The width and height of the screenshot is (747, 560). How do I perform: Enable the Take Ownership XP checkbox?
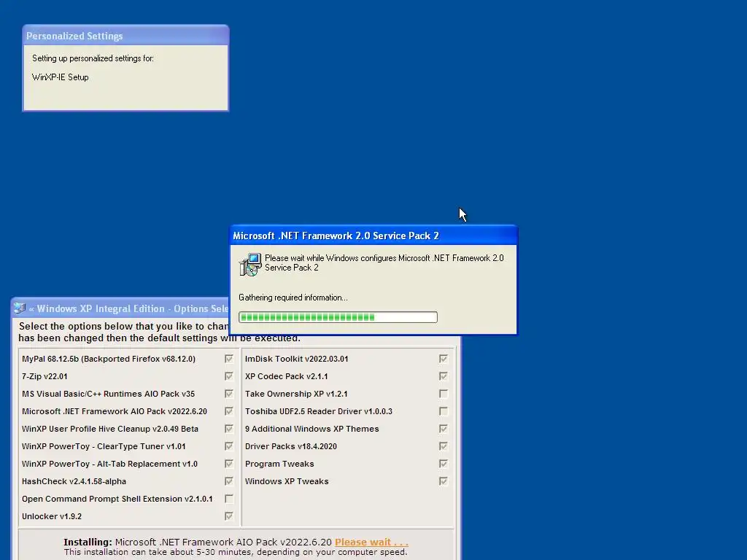444,394
